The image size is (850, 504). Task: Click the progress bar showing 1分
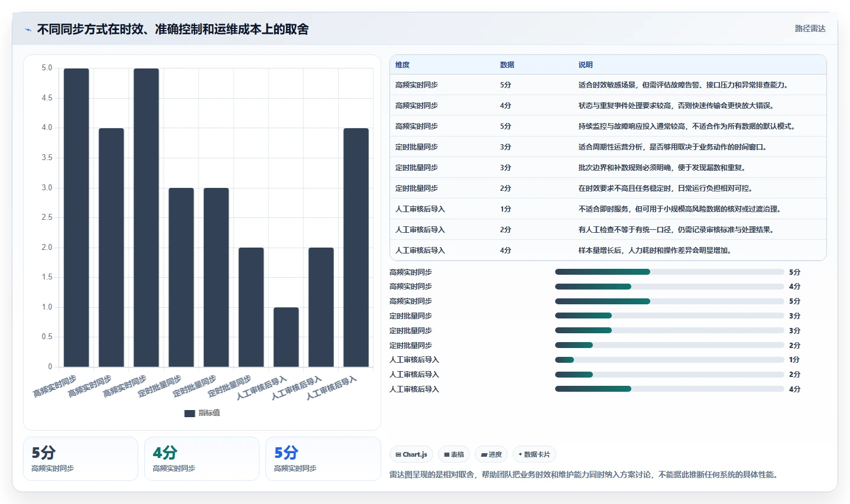pyautogui.click(x=669, y=360)
